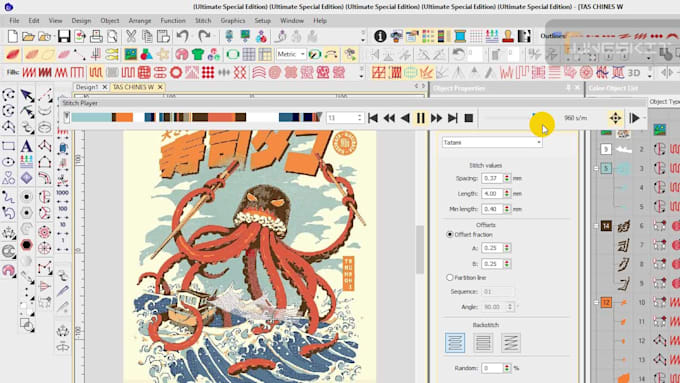Save the design with floppy icon
This screenshot has width=680, height=383.
(x=64, y=36)
